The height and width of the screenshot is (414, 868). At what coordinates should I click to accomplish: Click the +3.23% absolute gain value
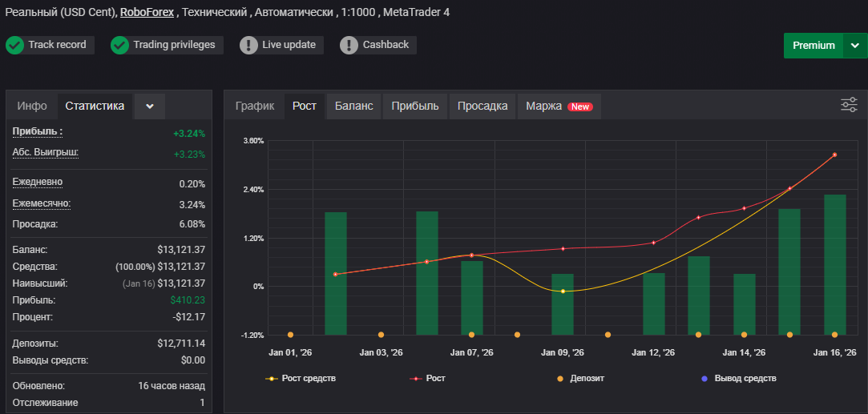pos(189,155)
